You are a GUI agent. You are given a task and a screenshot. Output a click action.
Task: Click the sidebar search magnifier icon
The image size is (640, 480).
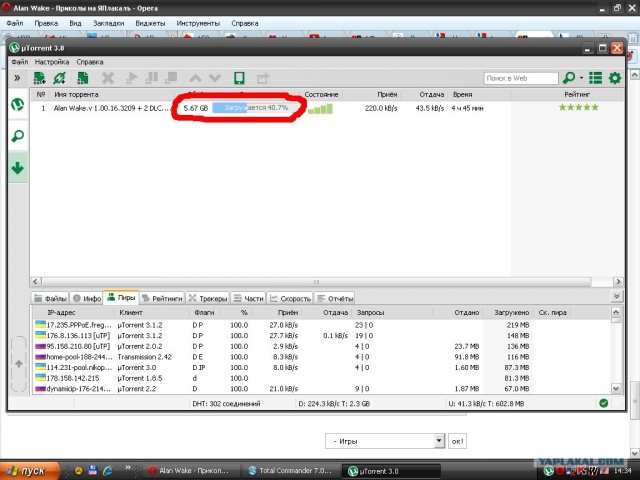[18, 136]
